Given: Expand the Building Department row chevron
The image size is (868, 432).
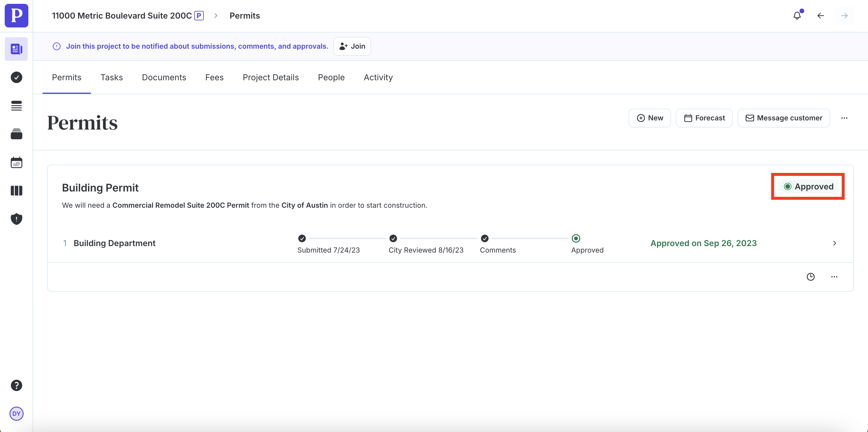Looking at the screenshot, I should click(x=834, y=243).
